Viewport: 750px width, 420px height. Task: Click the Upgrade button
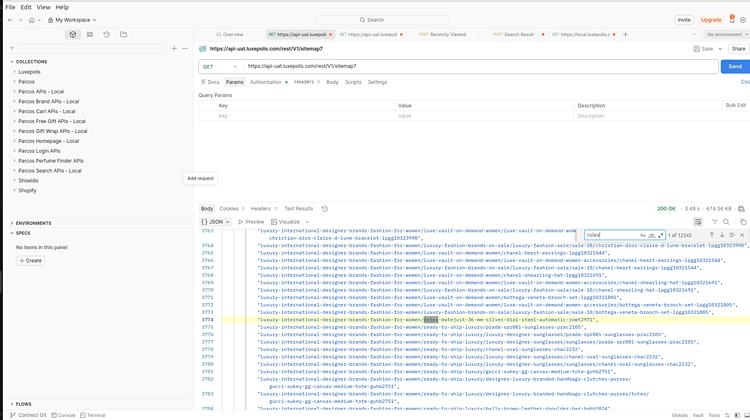711,20
